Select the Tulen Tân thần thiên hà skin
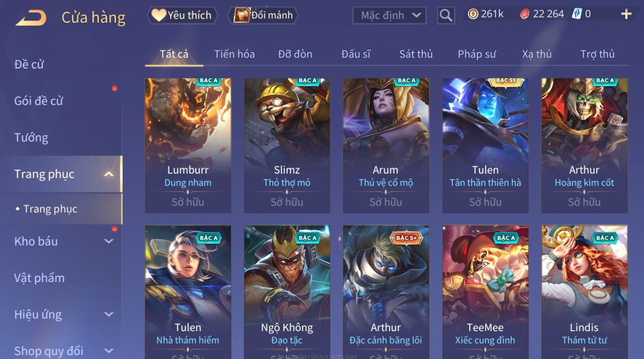644x359 pixels. [485, 145]
